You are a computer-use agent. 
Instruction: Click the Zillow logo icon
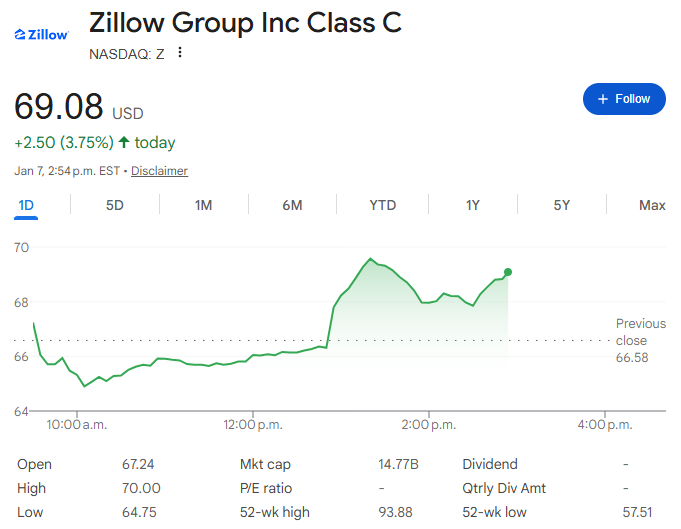click(x=40, y=35)
